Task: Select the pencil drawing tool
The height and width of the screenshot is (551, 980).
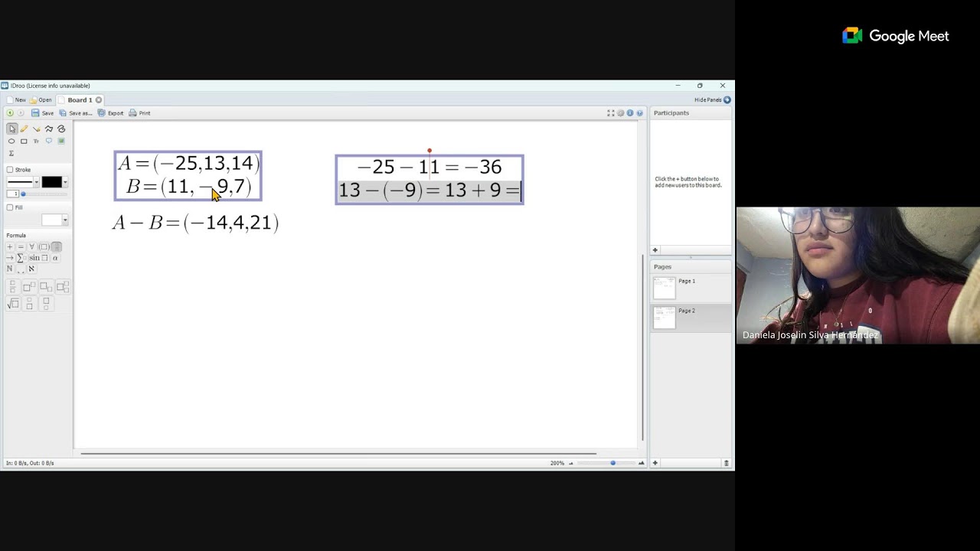Action: 24,129
